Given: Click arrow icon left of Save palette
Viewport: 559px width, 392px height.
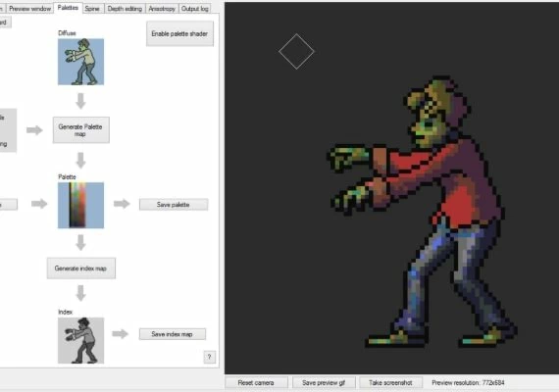Looking at the screenshot, I should (122, 204).
